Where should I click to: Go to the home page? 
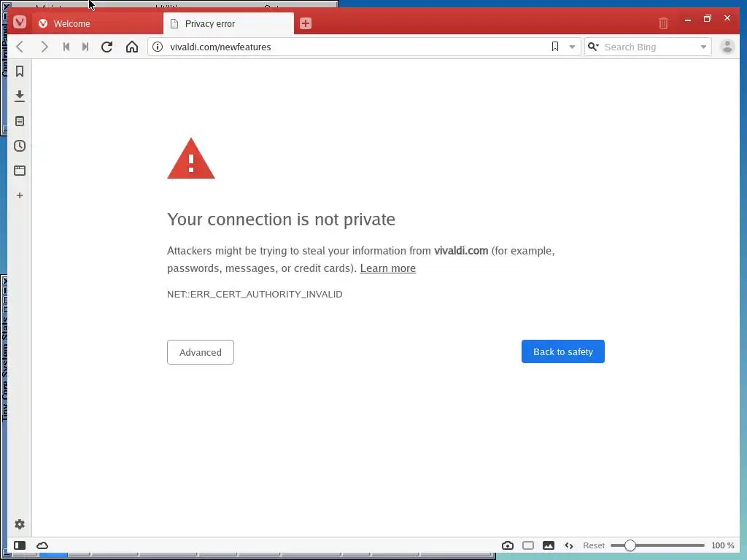132,47
